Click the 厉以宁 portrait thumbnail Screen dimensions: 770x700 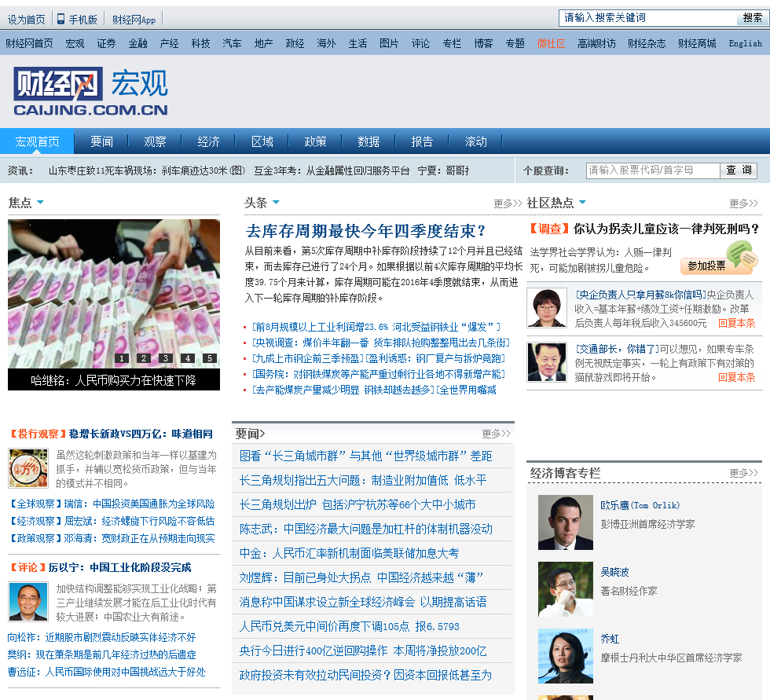[x=28, y=602]
